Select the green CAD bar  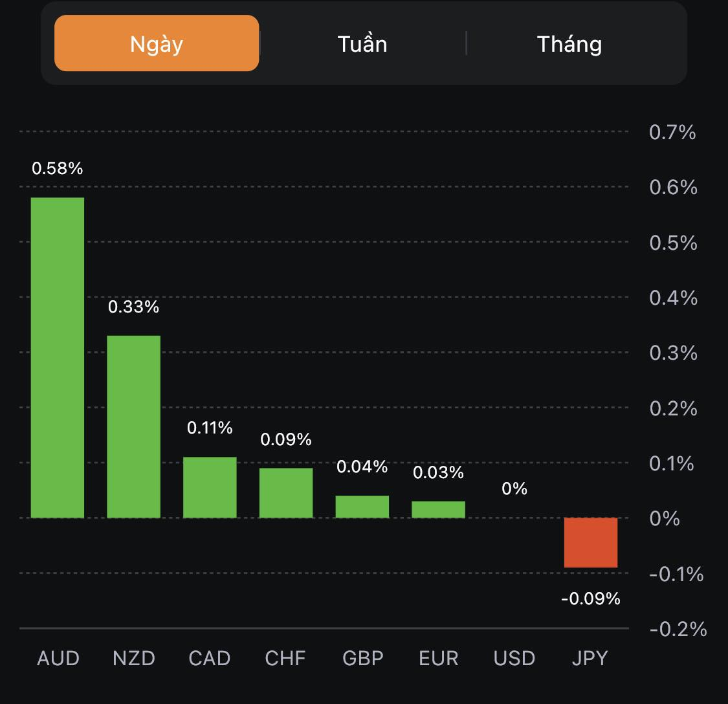(210, 487)
